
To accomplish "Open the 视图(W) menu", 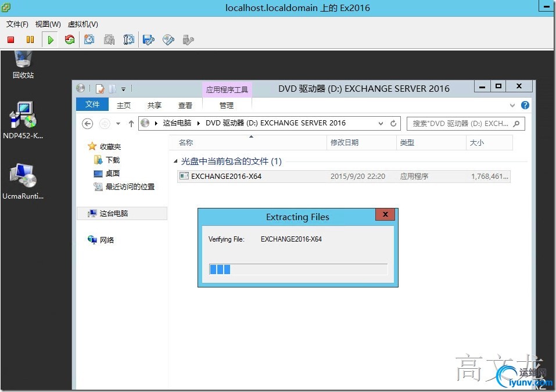I will tap(48, 24).
